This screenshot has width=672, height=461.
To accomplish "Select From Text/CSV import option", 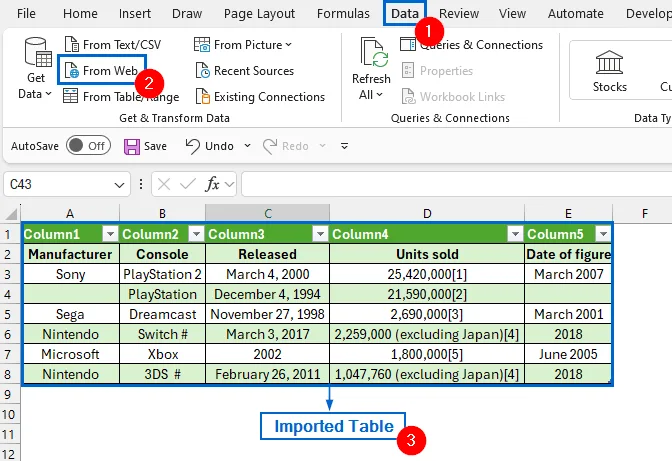I will click(113, 45).
